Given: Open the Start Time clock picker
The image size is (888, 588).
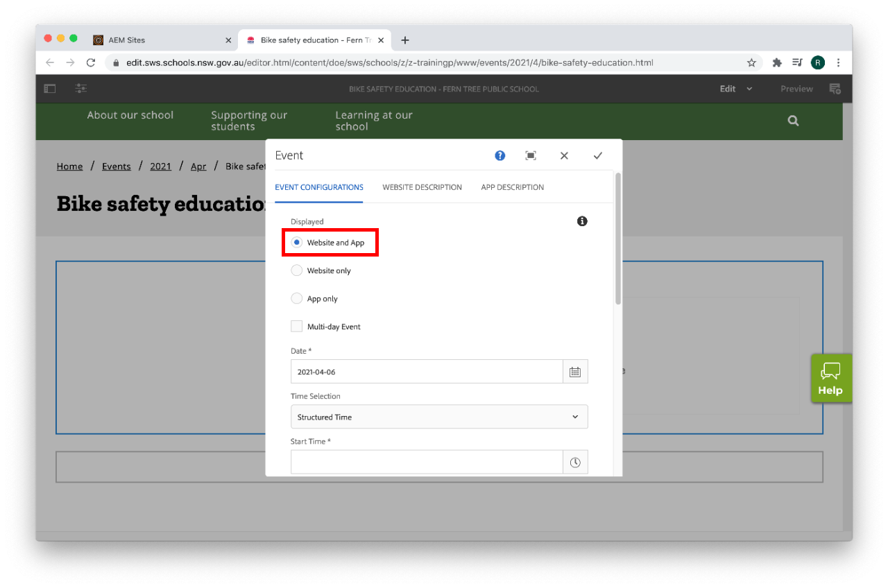Looking at the screenshot, I should point(575,462).
